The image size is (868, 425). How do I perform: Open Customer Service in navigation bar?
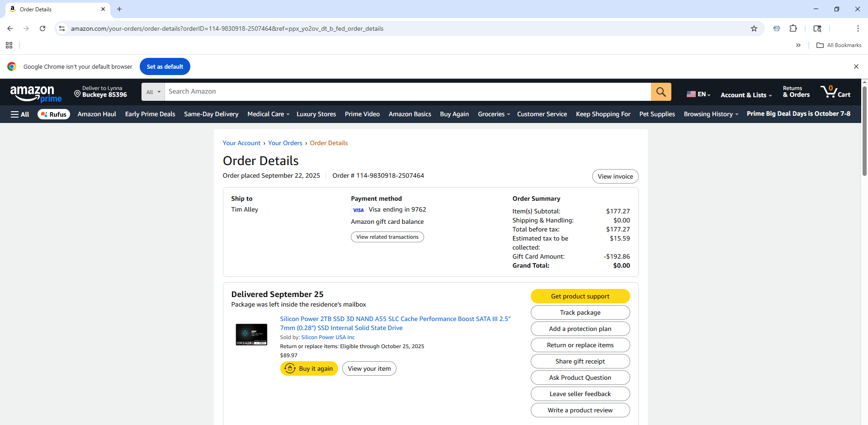pyautogui.click(x=542, y=114)
